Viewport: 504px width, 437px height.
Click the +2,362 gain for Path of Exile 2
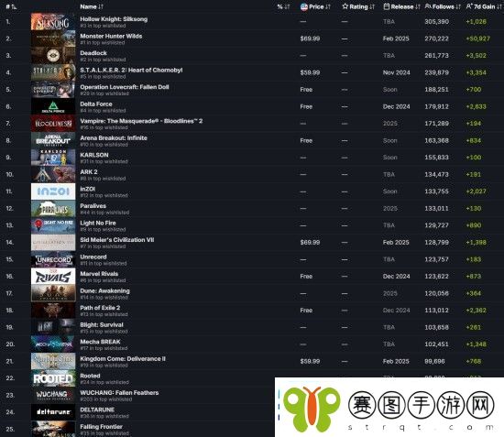tap(476, 311)
